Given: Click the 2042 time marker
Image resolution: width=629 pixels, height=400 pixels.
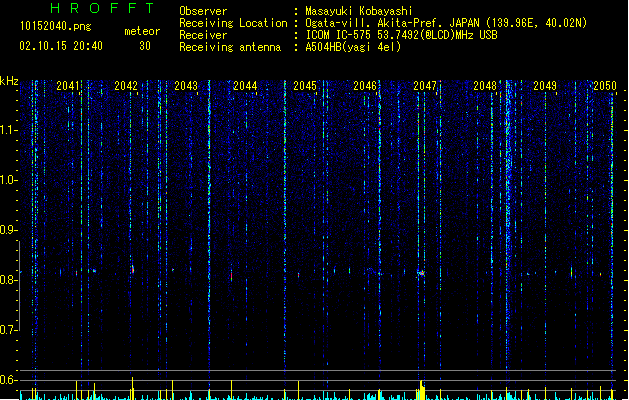Looking at the screenshot, I should (126, 86).
